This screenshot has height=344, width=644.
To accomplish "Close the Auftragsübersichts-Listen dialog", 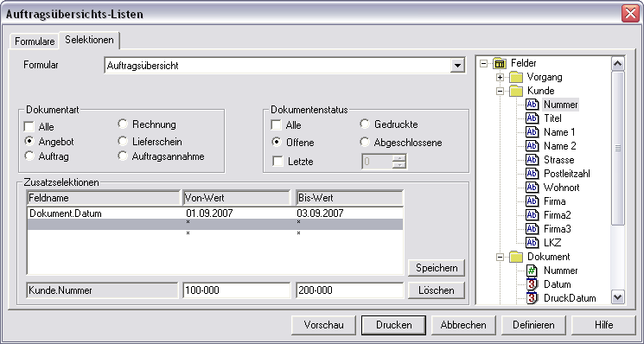I will click(630, 14).
